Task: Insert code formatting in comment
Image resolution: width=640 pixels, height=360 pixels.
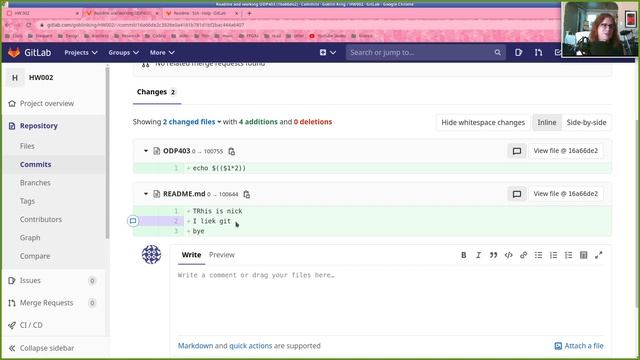Action: pos(509,255)
